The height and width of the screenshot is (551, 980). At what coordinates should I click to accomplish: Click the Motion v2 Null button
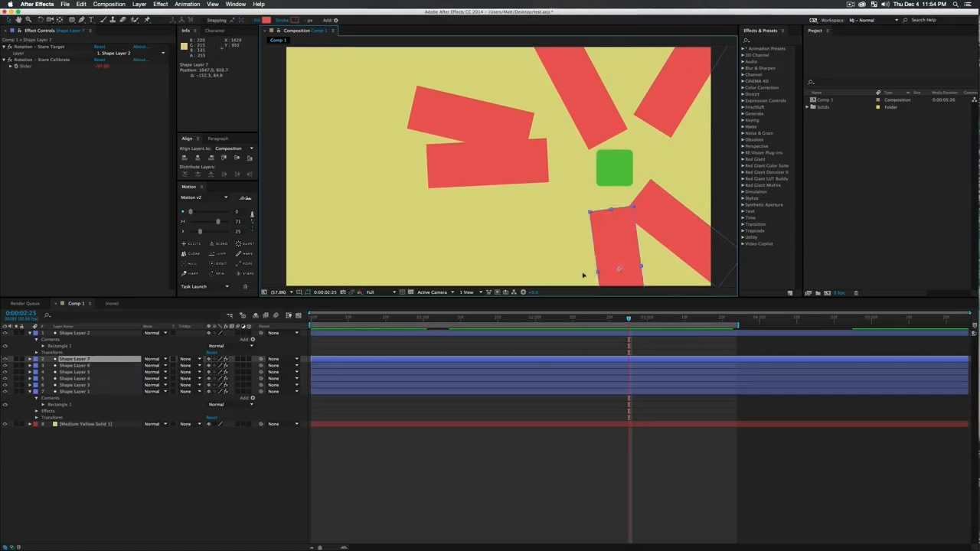(x=191, y=263)
